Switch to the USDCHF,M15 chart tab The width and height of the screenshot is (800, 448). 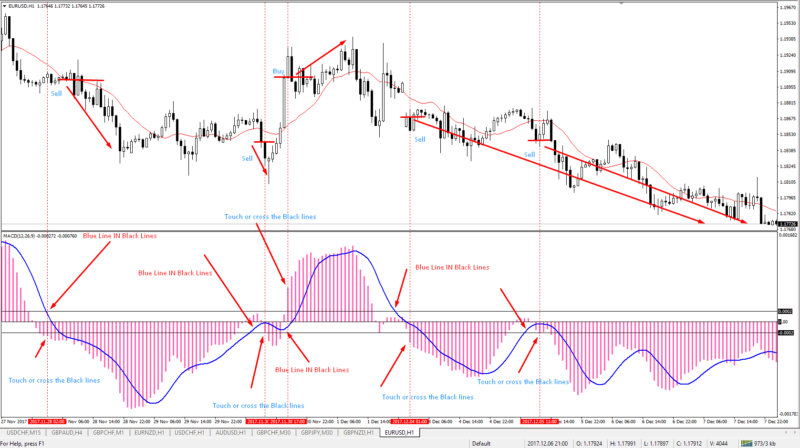tap(23, 433)
